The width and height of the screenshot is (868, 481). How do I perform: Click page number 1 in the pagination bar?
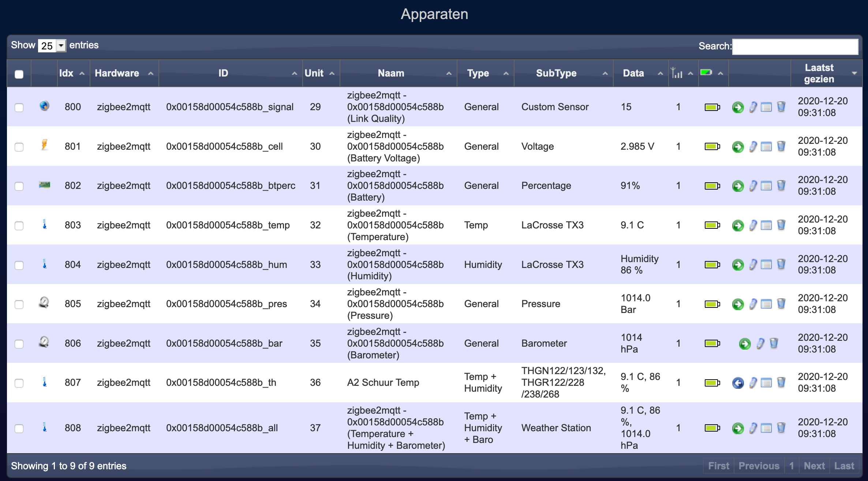792,465
